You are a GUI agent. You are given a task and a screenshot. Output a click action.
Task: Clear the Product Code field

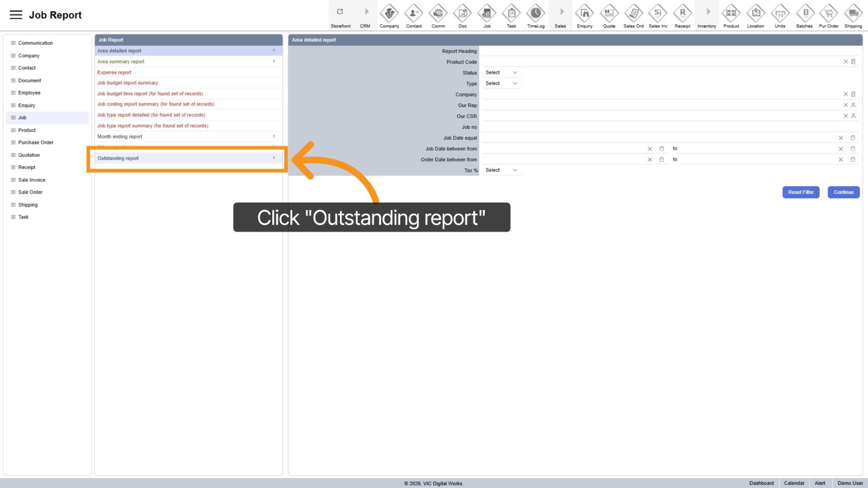click(x=846, y=62)
